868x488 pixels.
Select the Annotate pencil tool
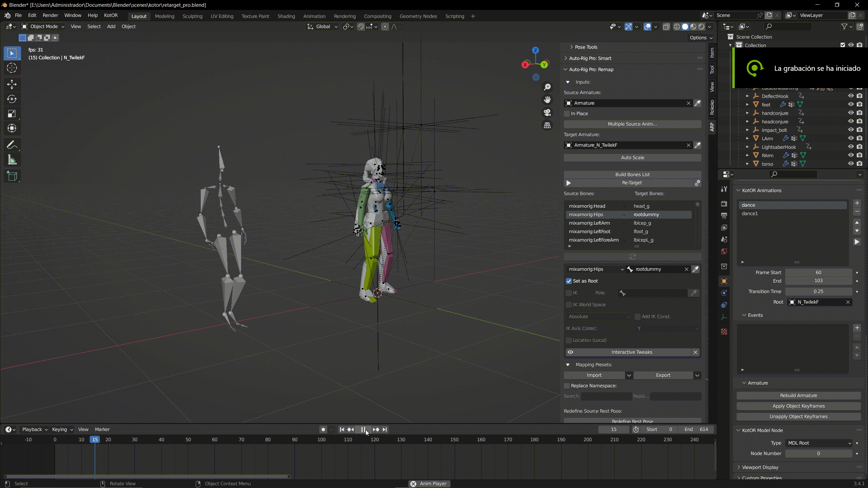click(x=12, y=145)
